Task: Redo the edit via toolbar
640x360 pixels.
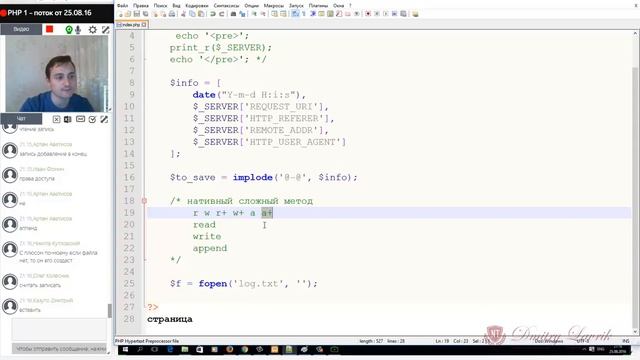Action: click(x=222, y=14)
